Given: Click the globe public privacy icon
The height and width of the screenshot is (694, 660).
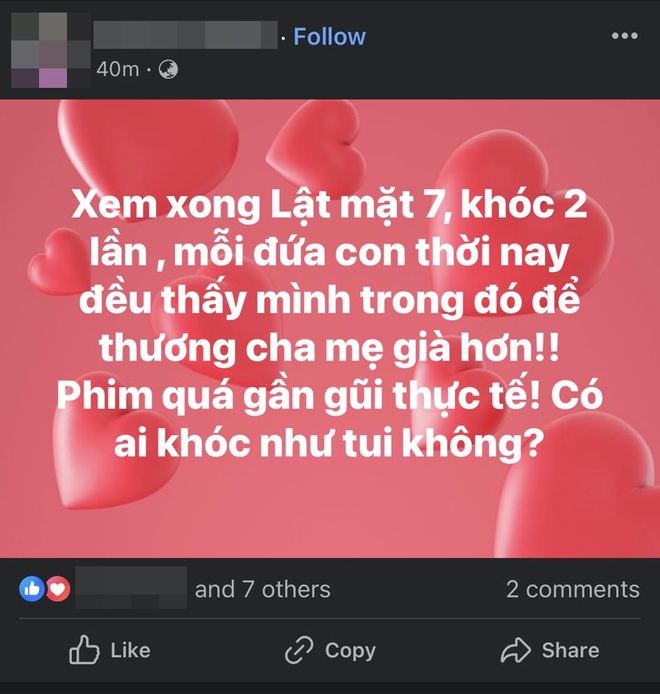Looking at the screenshot, I should coord(168,69).
